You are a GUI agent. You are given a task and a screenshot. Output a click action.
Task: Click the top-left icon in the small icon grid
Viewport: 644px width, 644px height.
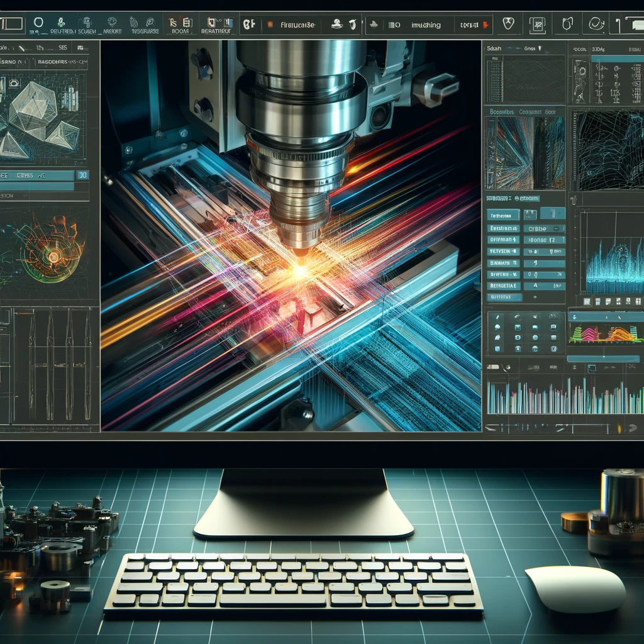point(497,317)
